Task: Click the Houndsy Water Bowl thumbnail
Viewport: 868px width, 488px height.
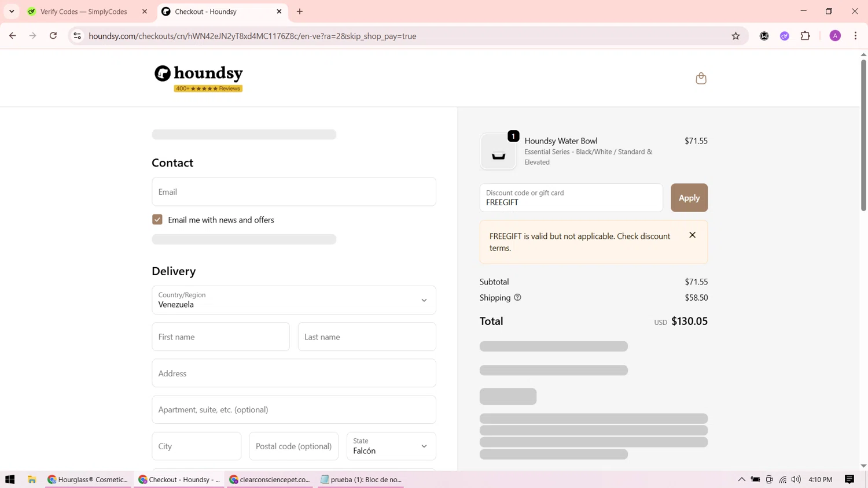Action: (498, 151)
